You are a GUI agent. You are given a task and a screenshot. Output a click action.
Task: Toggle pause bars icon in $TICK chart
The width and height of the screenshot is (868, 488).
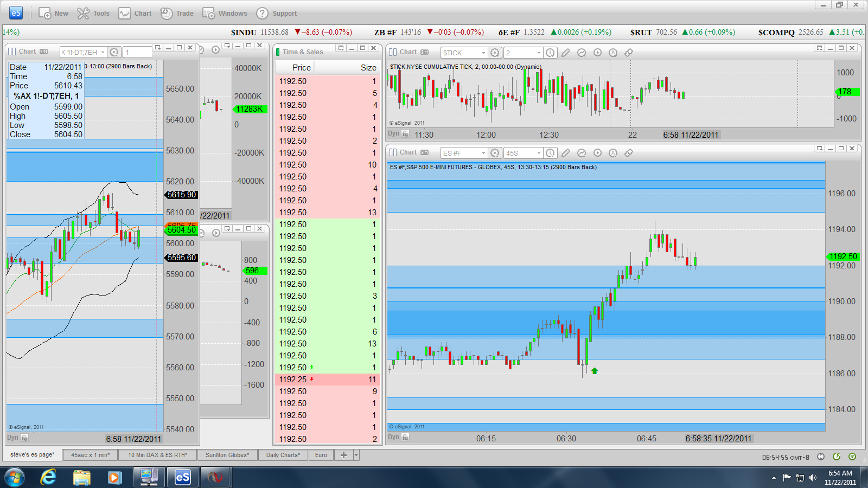click(x=392, y=52)
